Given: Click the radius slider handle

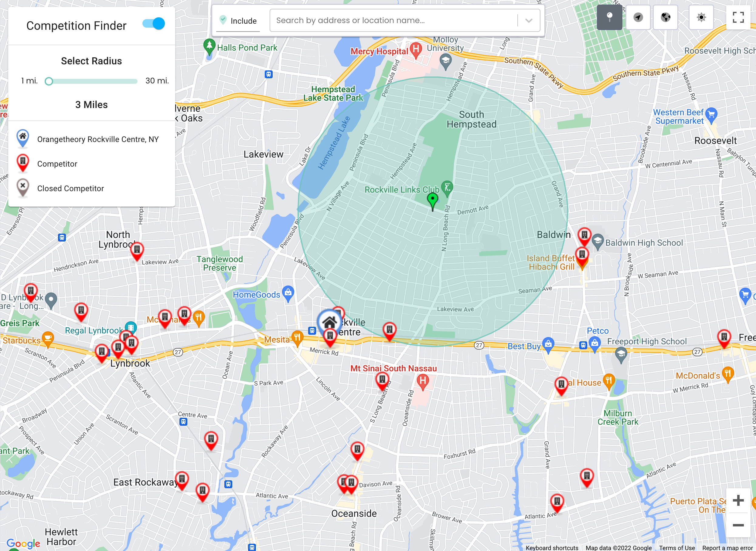Looking at the screenshot, I should click(49, 81).
